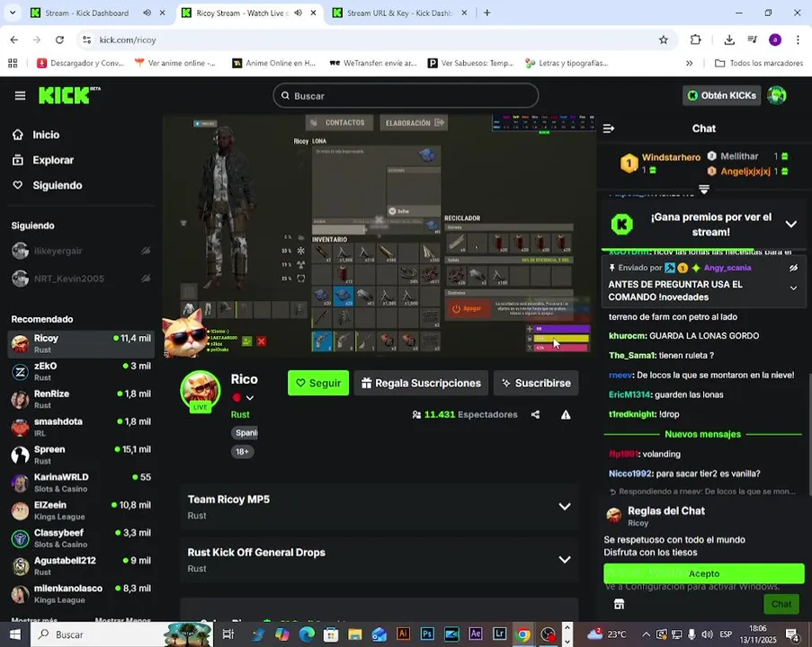The image size is (812, 647).
Task: Click the Windows taskbar Buscar search box
Action: tap(121, 634)
